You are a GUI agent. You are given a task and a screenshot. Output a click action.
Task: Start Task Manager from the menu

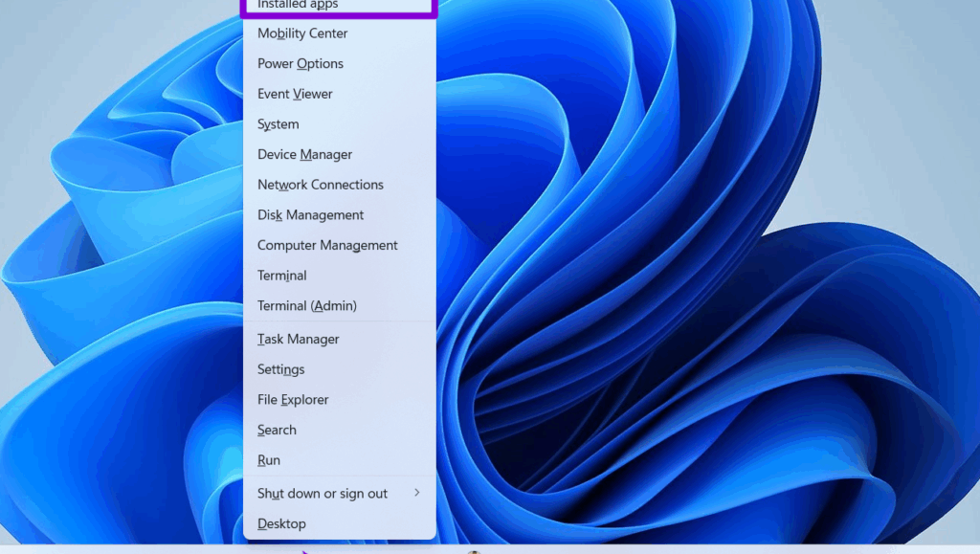(x=299, y=340)
